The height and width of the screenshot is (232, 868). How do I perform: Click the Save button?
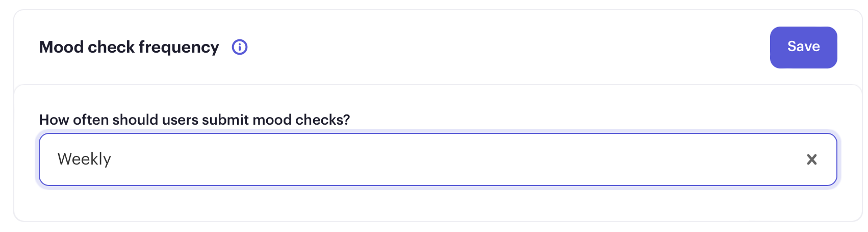[803, 47]
